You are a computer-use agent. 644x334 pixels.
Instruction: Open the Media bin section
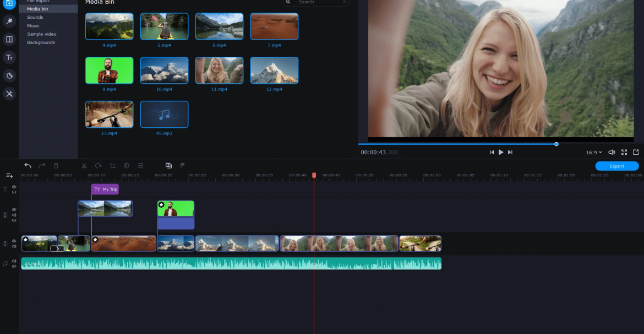click(x=48, y=9)
